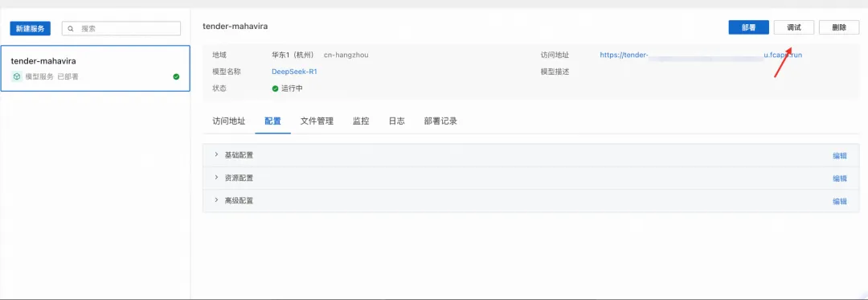Image resolution: width=868 pixels, height=300 pixels.
Task: Open the tender fcapp.run access URL
Action: pos(702,55)
